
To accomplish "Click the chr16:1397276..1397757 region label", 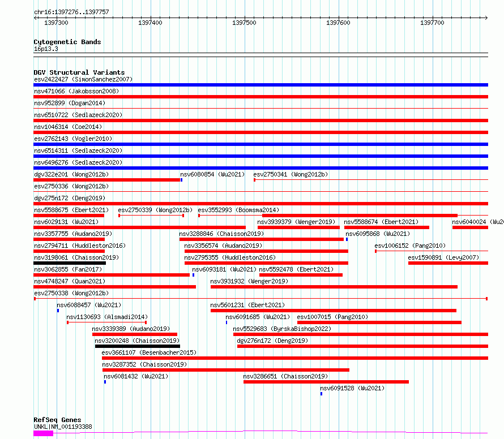I will click(72, 12).
